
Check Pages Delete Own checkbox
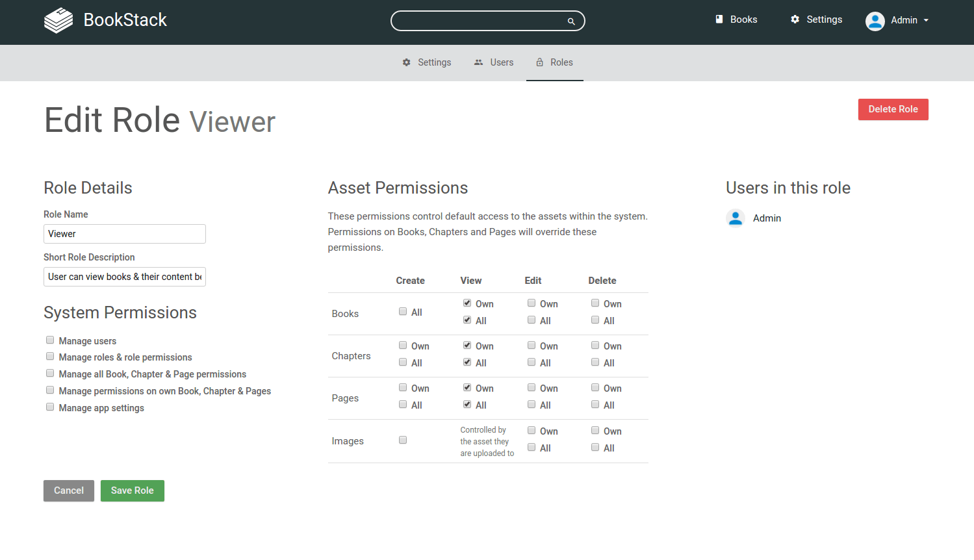pyautogui.click(x=595, y=387)
